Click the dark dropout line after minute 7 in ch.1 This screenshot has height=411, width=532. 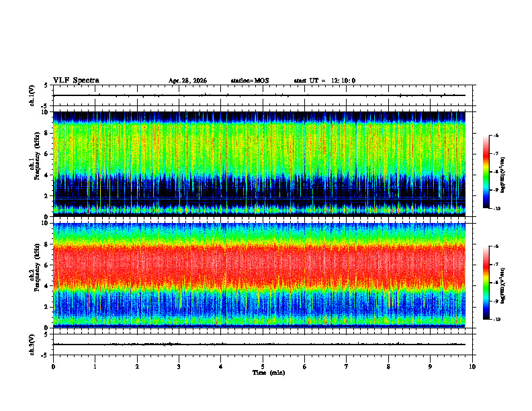click(x=356, y=146)
